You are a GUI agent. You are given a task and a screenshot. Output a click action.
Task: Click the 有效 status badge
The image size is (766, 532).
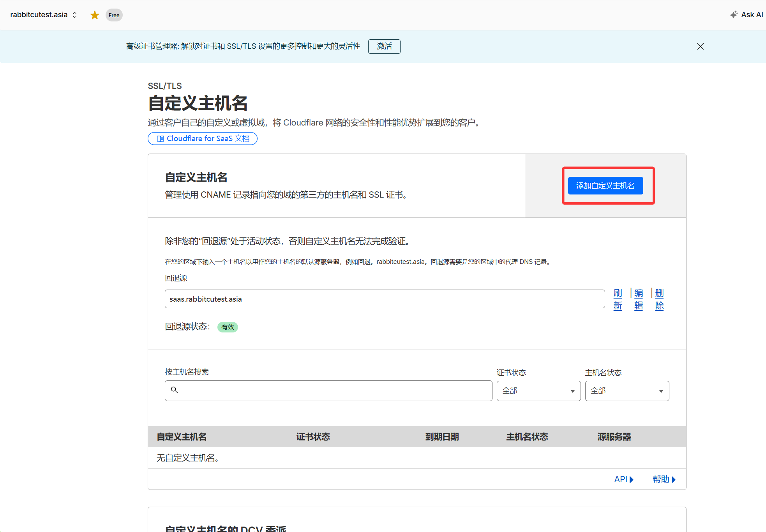[228, 327]
